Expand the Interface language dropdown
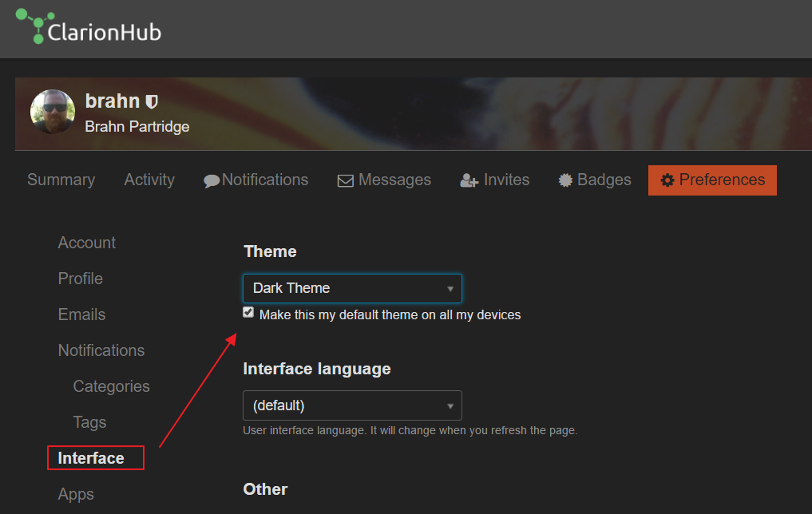Screen dimensions: 812x514 point(352,405)
